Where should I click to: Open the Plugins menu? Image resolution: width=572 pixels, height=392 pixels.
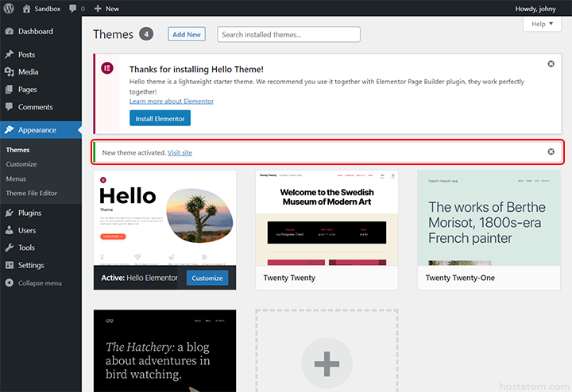coord(29,213)
